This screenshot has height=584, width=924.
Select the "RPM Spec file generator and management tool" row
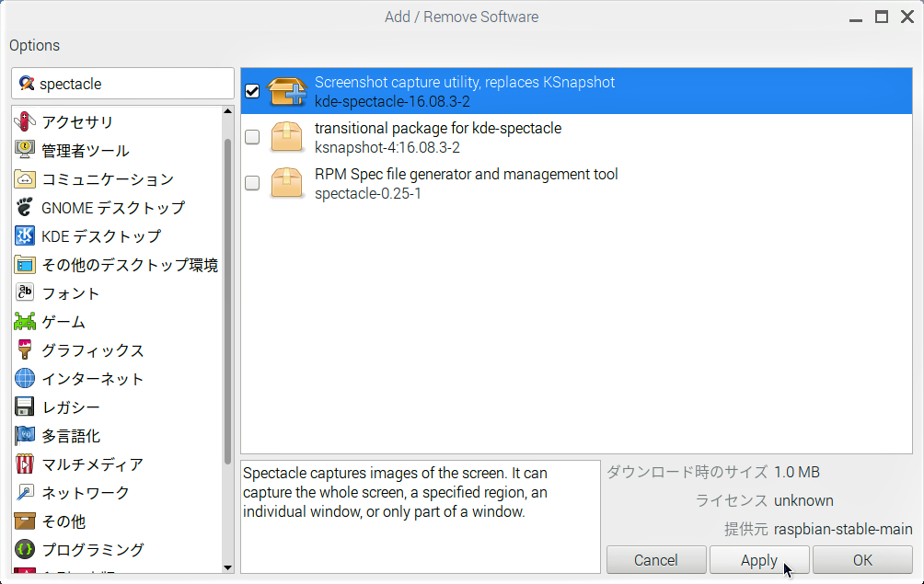[576, 183]
